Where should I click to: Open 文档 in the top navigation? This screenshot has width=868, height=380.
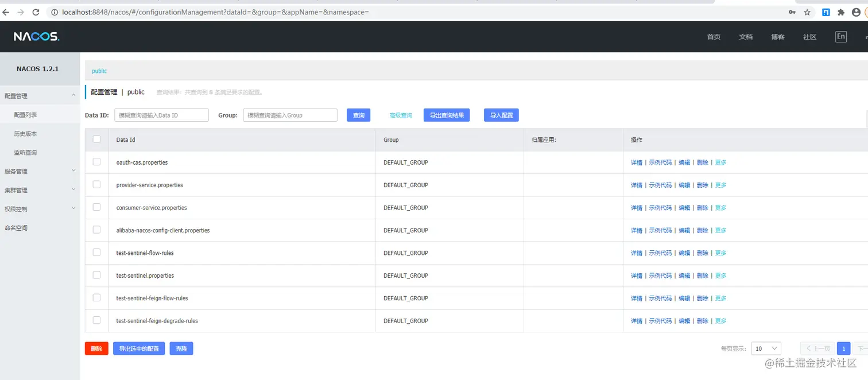pyautogui.click(x=746, y=37)
